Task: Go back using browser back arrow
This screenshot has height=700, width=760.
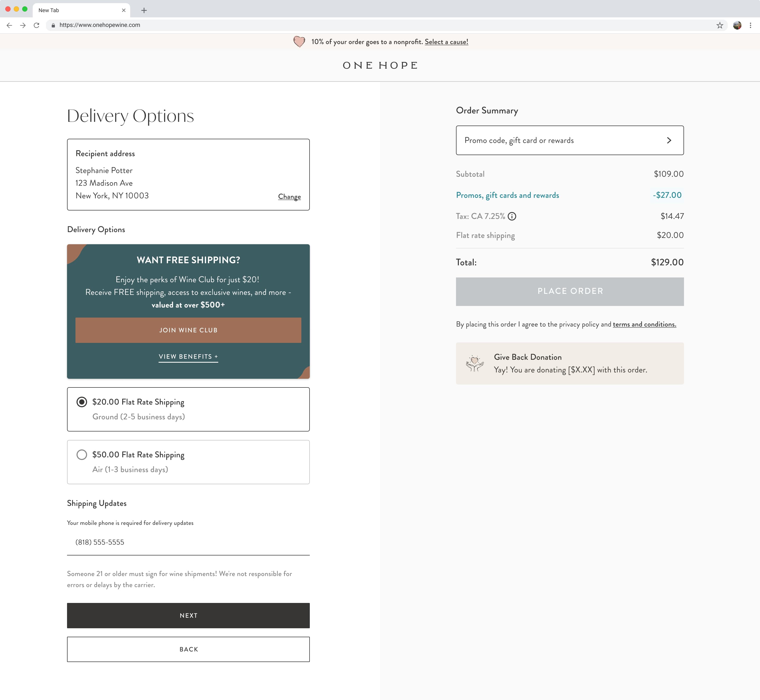Action: (9, 25)
